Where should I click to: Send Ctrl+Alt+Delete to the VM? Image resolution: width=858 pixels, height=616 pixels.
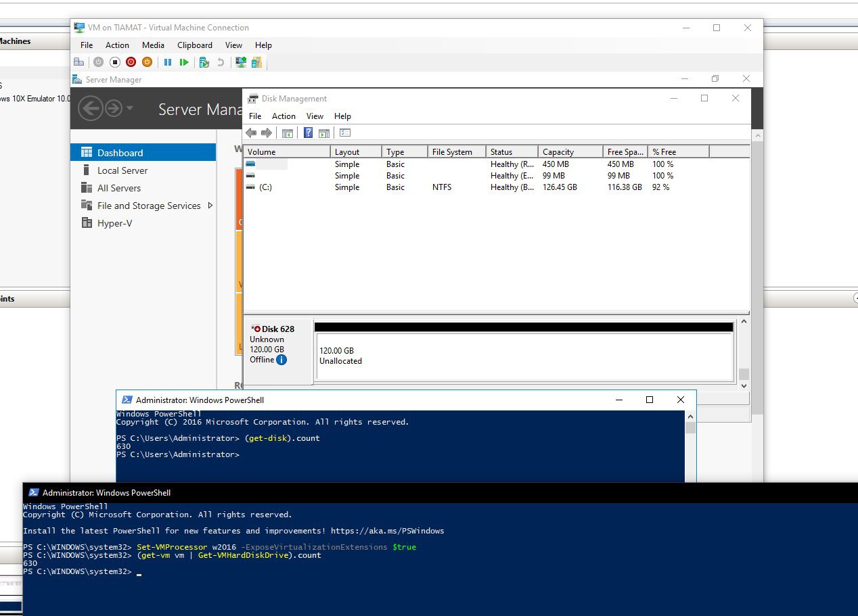pyautogui.click(x=78, y=62)
